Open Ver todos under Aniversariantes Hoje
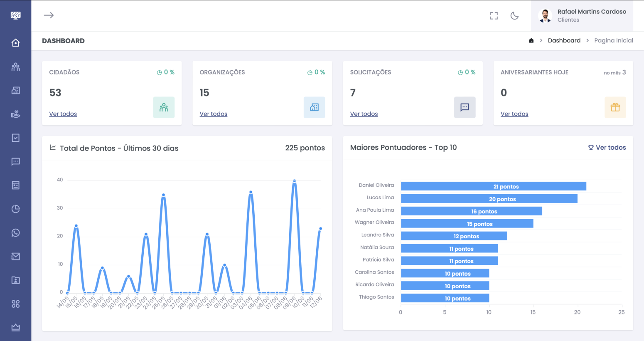The height and width of the screenshot is (341, 644). [514, 114]
